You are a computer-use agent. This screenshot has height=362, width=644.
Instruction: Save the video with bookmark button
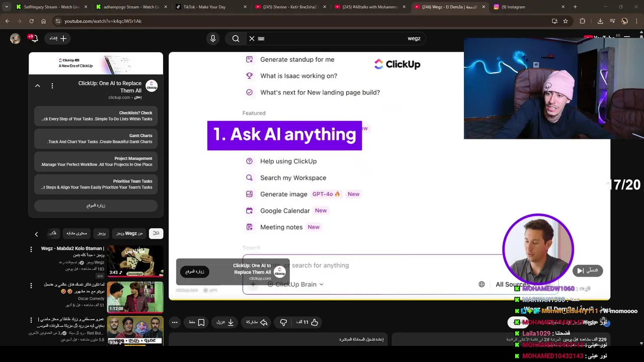[197, 322]
